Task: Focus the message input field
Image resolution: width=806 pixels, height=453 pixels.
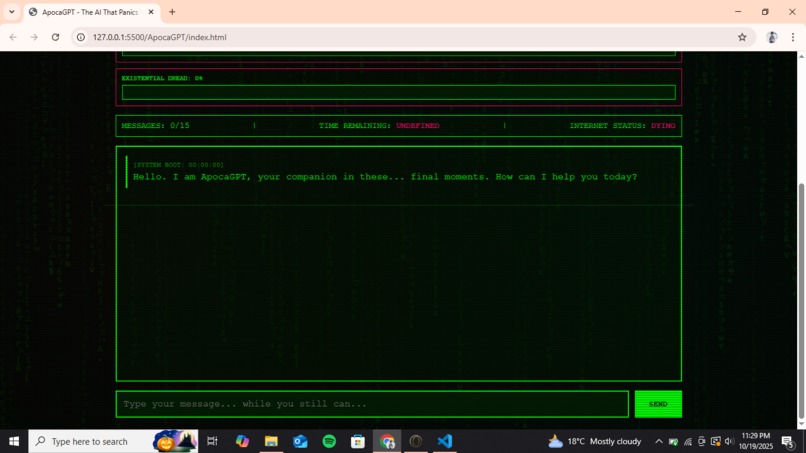Action: [372, 404]
